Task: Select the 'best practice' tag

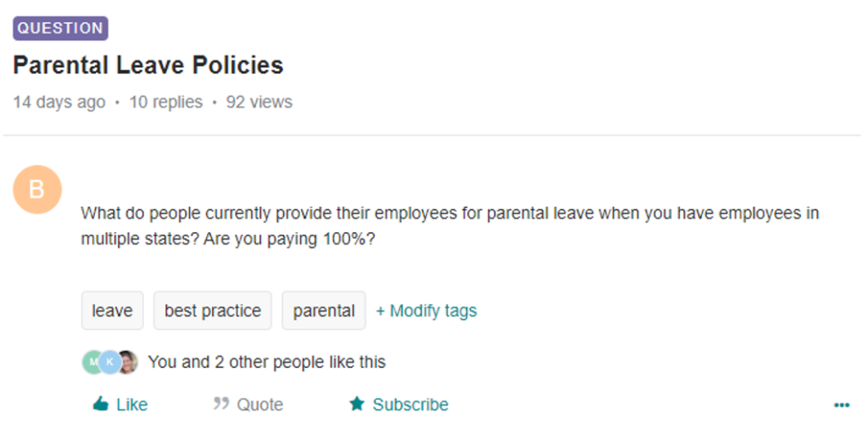Action: [213, 310]
